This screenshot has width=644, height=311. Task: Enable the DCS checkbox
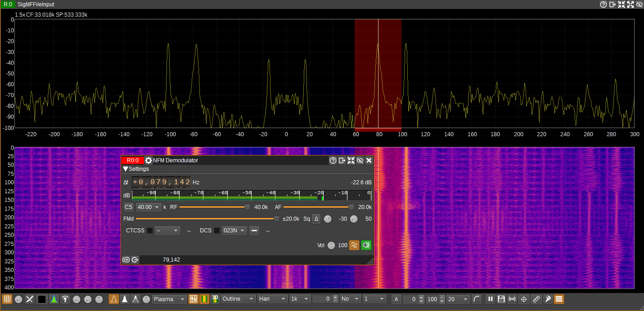tap(217, 231)
